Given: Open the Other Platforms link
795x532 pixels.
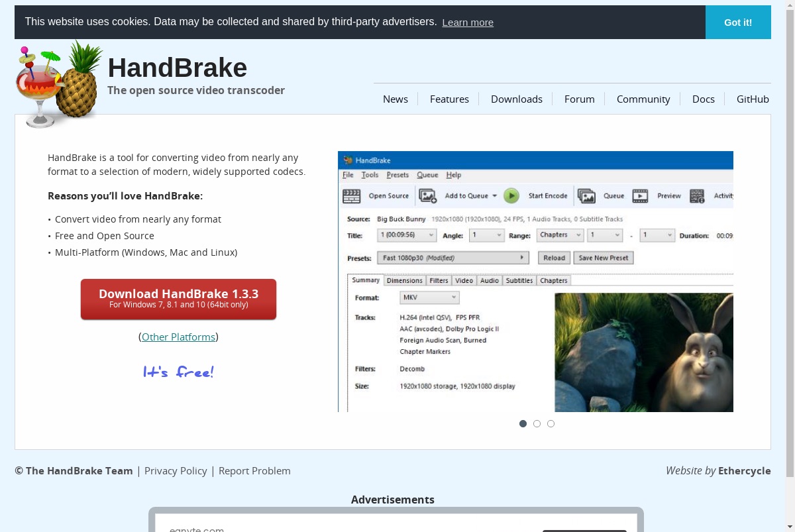Looking at the screenshot, I should pyautogui.click(x=178, y=337).
